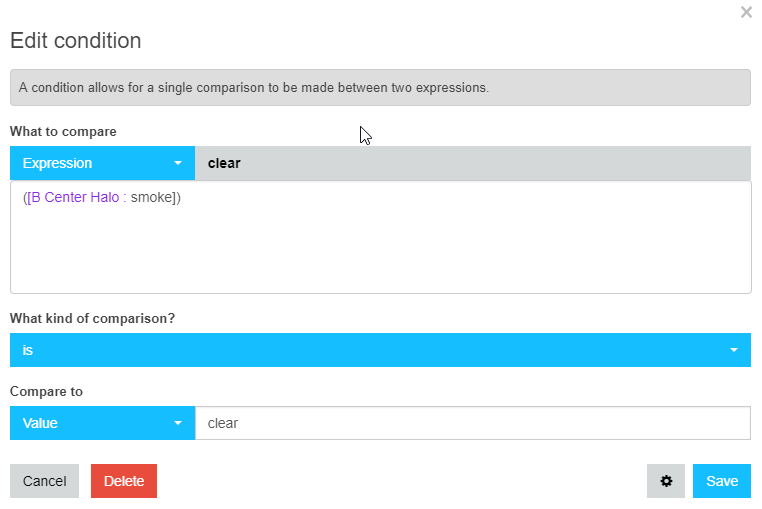Click the grey condition description banner
The height and width of the screenshot is (509, 762).
coord(381,88)
